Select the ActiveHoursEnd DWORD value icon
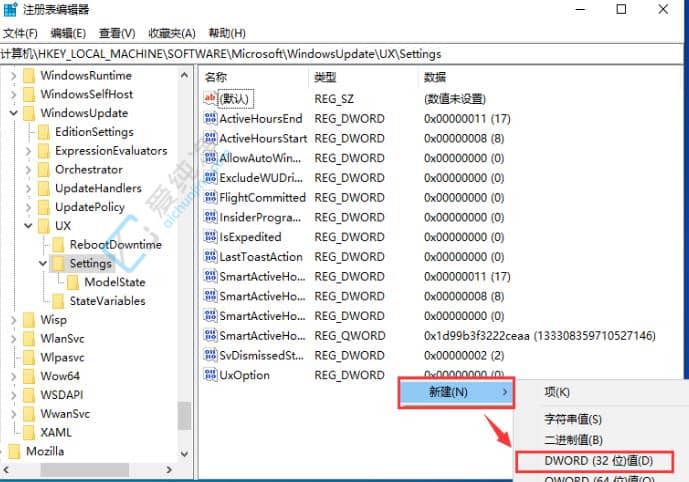 pos(210,118)
